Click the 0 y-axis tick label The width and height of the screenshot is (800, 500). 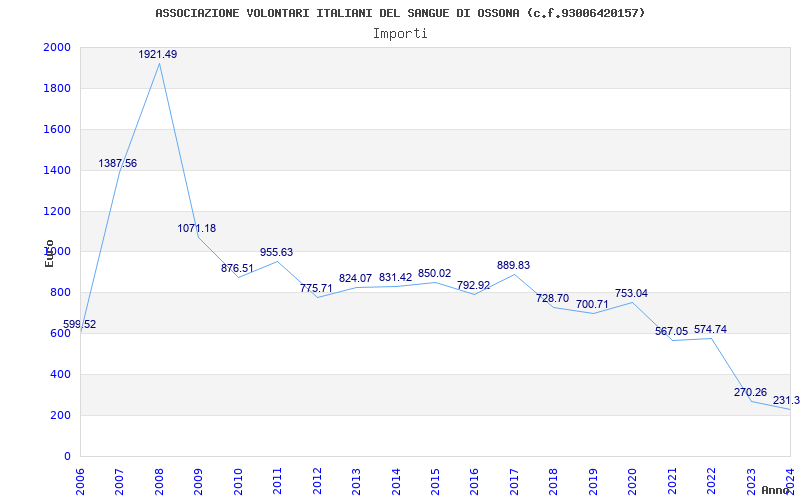coord(67,456)
